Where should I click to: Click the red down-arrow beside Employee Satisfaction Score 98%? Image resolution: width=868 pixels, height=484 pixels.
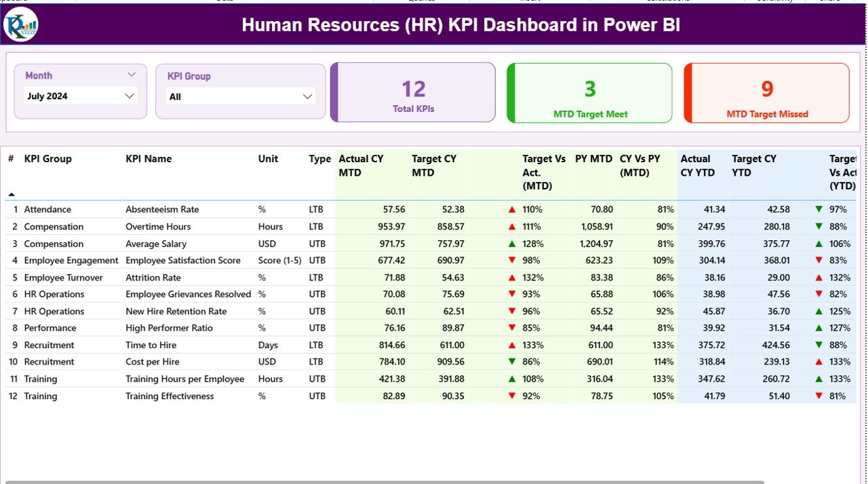point(511,260)
